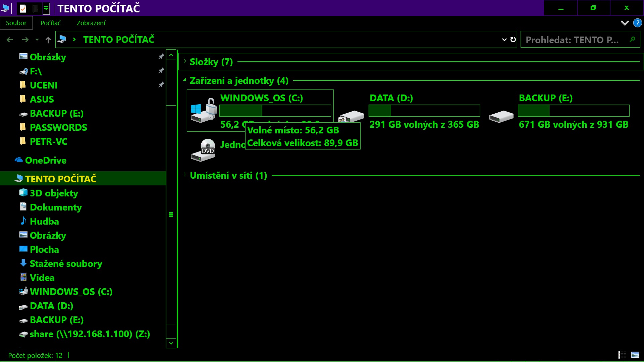Open the Help question mark icon
This screenshot has height=362, width=644.
point(637,23)
